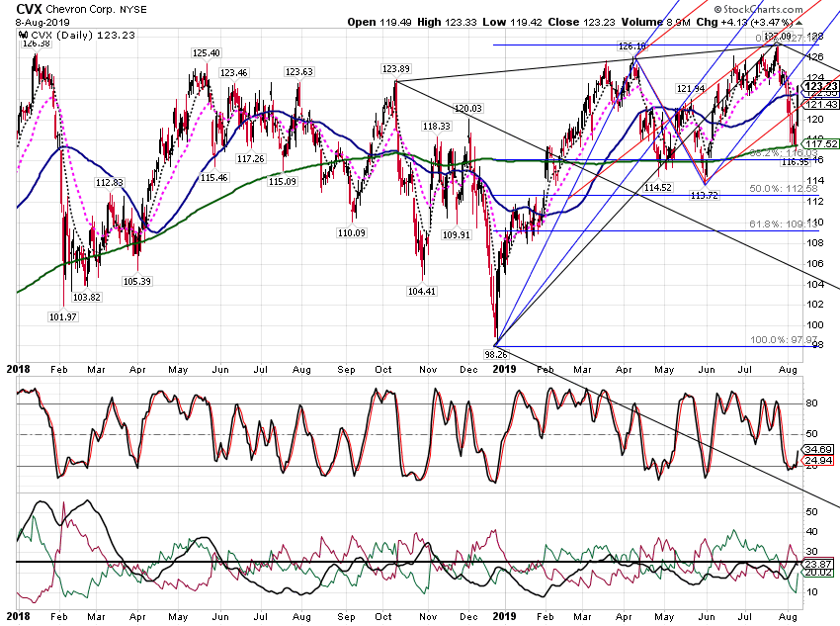Select the CVX ticker symbol in the title
The image size is (840, 626).
[29, 9]
